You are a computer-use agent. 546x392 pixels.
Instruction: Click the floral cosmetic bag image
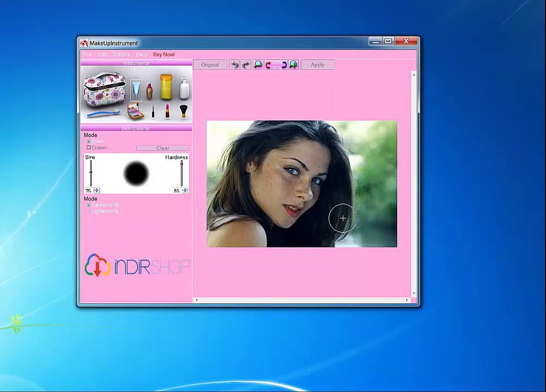(104, 90)
